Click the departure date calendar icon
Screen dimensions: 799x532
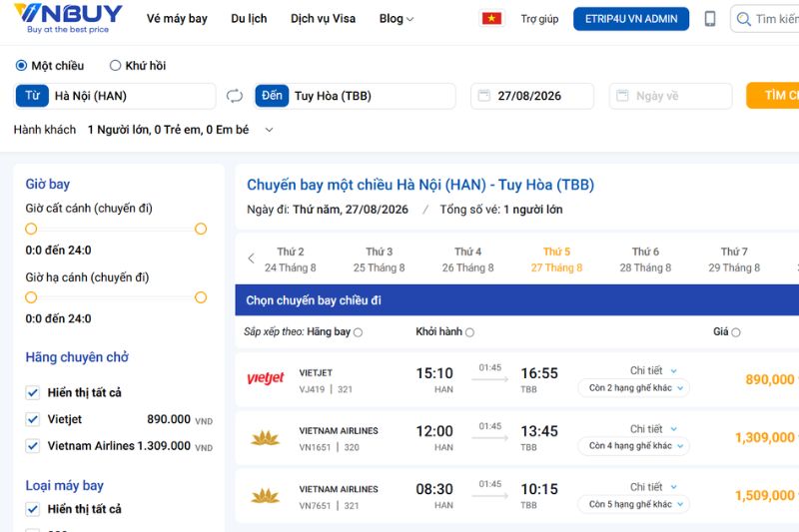pos(484,95)
